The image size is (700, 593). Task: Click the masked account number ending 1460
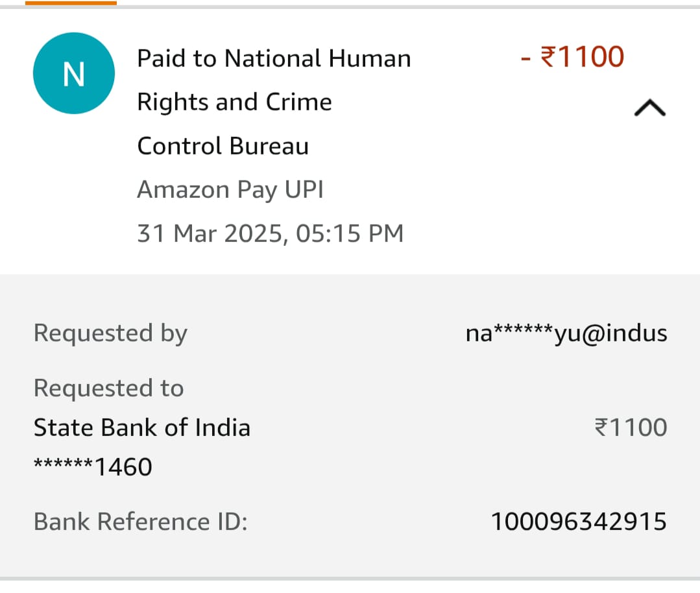point(93,466)
